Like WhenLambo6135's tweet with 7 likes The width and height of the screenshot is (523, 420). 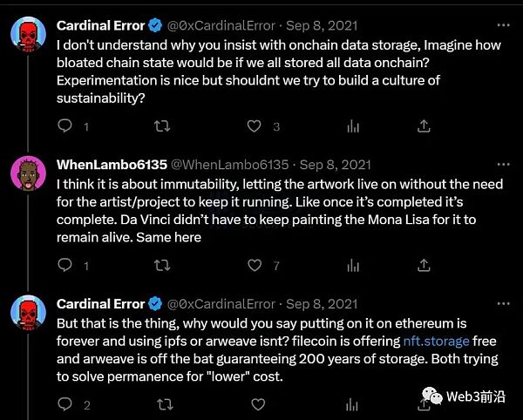pyautogui.click(x=255, y=265)
